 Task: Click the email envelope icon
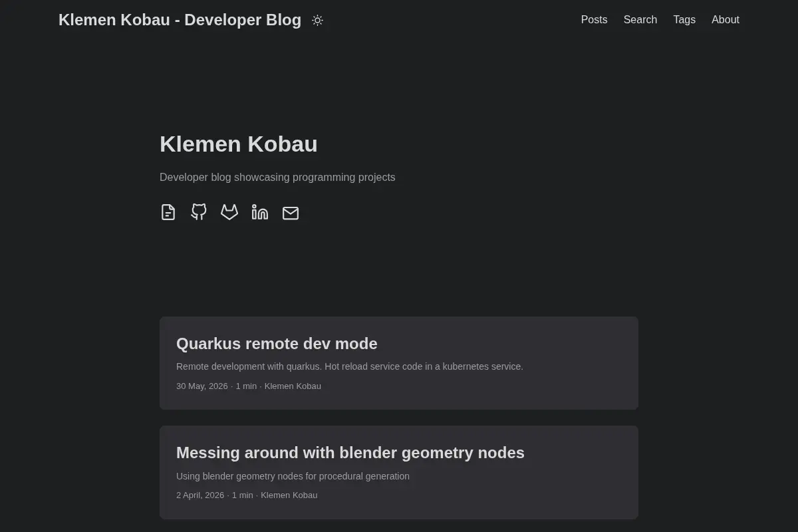tap(291, 213)
